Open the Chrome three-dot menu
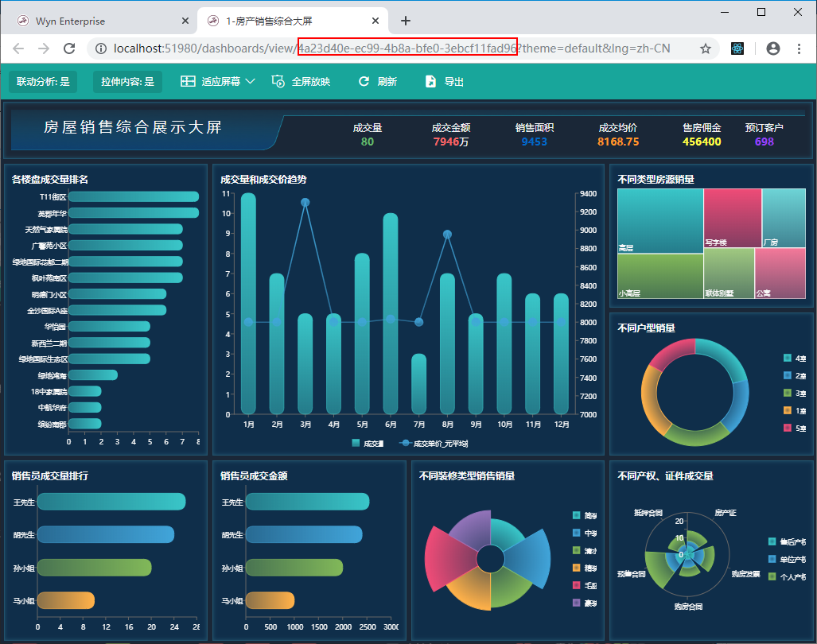Image resolution: width=817 pixels, height=644 pixels. [799, 48]
